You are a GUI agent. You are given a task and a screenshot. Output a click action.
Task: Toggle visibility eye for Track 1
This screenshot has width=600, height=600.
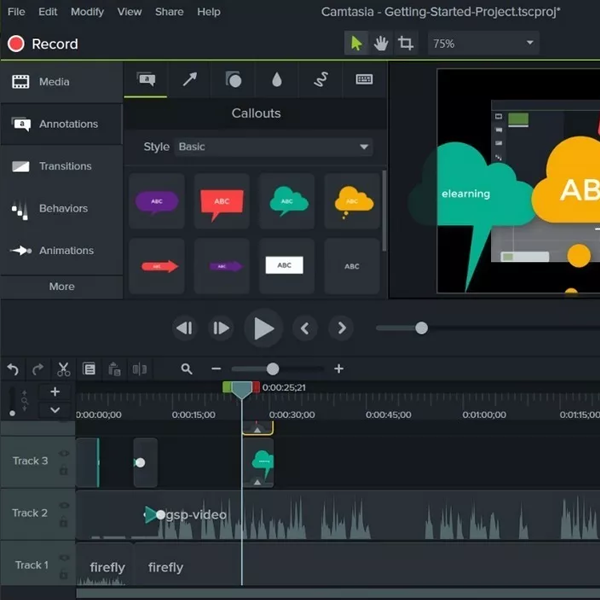[64, 558]
